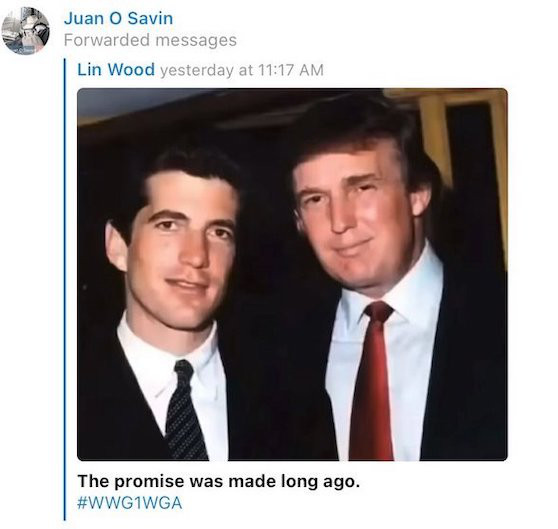Open Juan O Savin's round profile avatar
558x529 pixels.
point(25,31)
